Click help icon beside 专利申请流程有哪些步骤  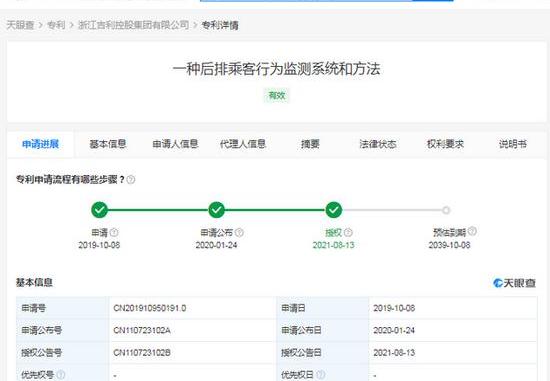coord(131,180)
